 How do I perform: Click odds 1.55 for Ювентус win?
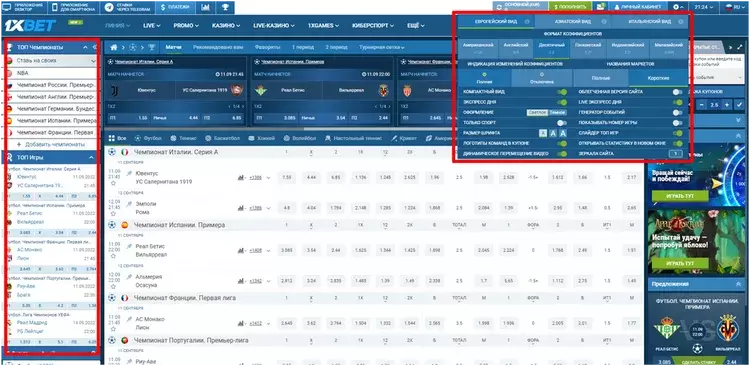287,177
